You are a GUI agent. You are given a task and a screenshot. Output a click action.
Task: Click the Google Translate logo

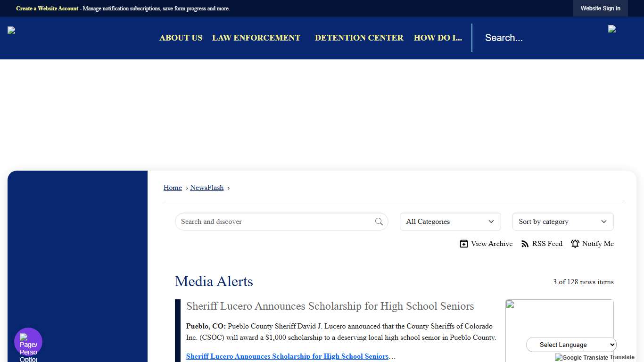[581, 357]
